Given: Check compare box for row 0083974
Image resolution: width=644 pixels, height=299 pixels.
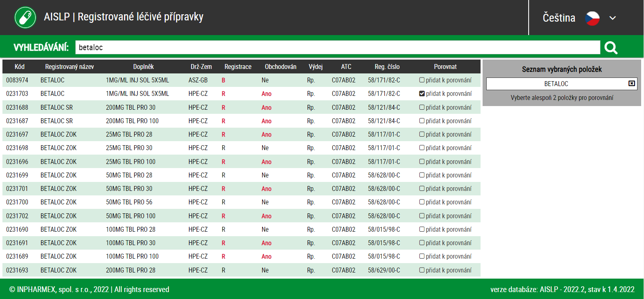Looking at the screenshot, I should 422,80.
